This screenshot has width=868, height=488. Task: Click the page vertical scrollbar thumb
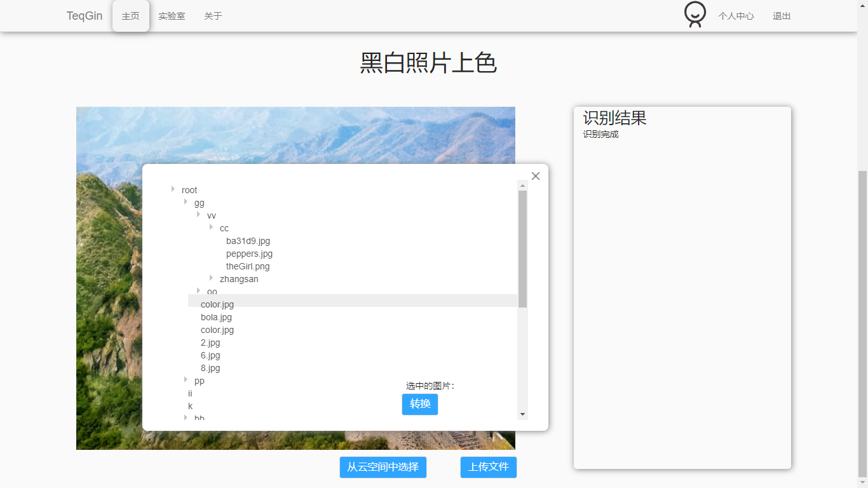(x=862, y=324)
